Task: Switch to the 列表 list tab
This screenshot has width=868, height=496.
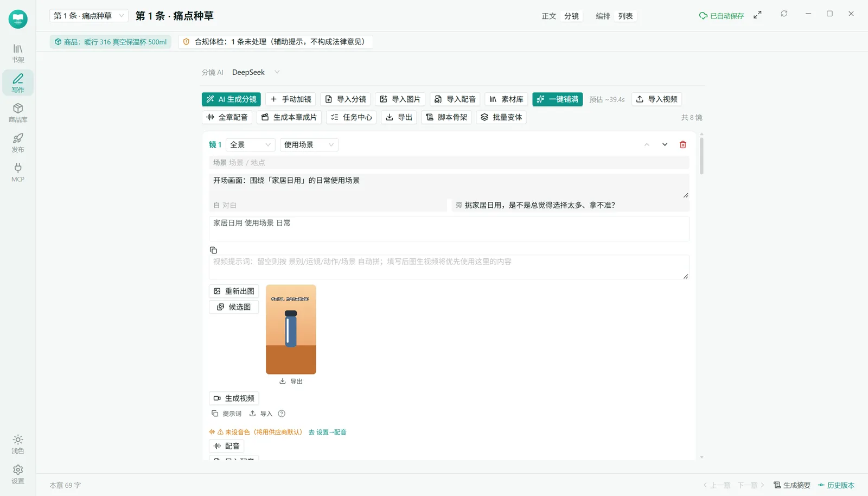Action: (x=626, y=16)
